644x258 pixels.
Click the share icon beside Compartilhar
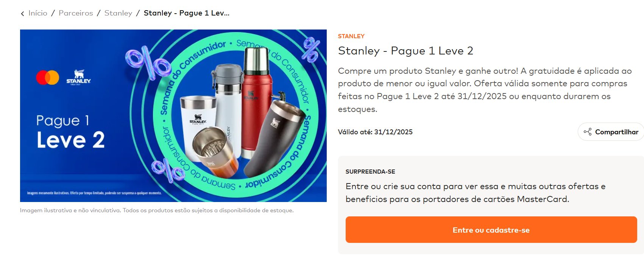pos(588,132)
